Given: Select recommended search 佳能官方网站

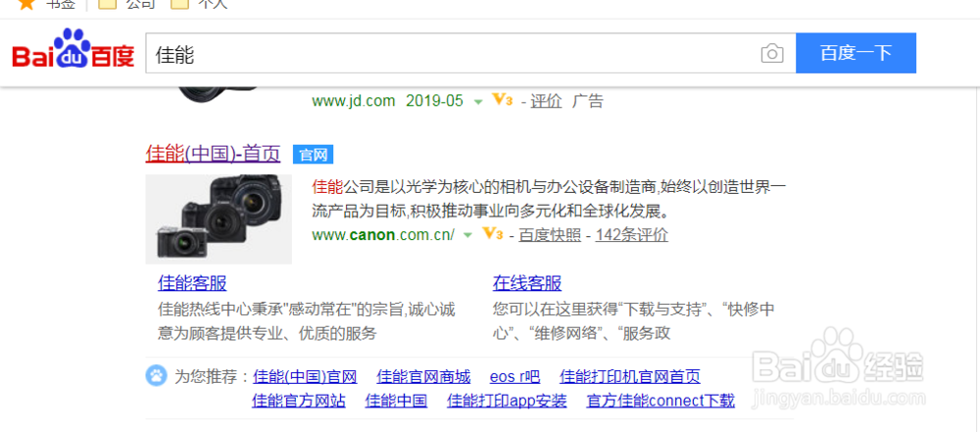Looking at the screenshot, I should [x=299, y=401].
